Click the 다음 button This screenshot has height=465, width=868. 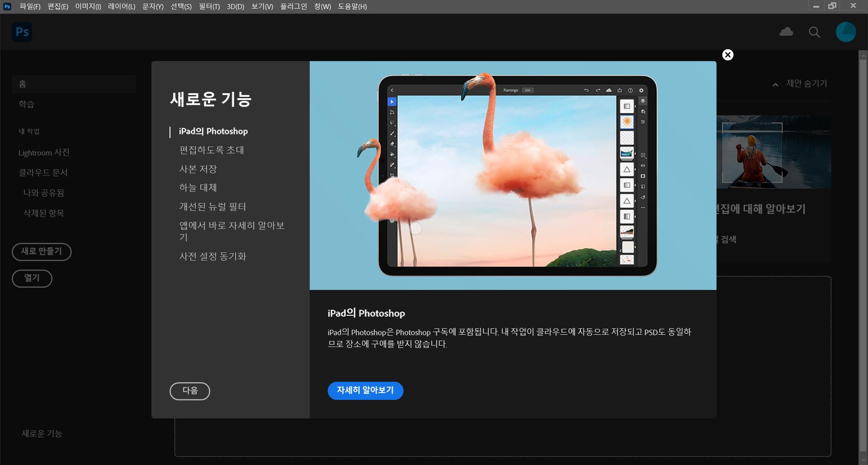point(190,391)
